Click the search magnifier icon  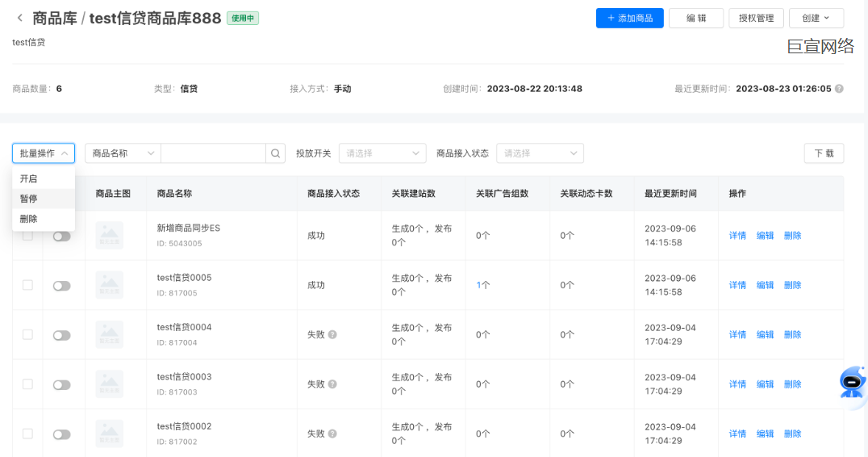point(275,153)
